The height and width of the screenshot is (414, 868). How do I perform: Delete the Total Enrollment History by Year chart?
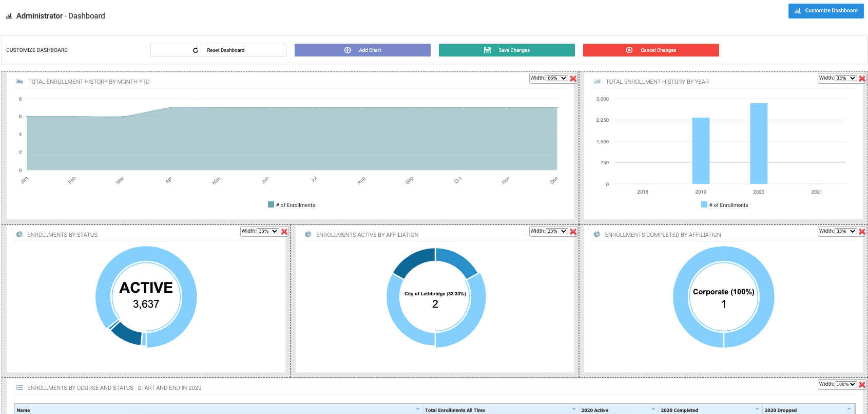(x=862, y=79)
